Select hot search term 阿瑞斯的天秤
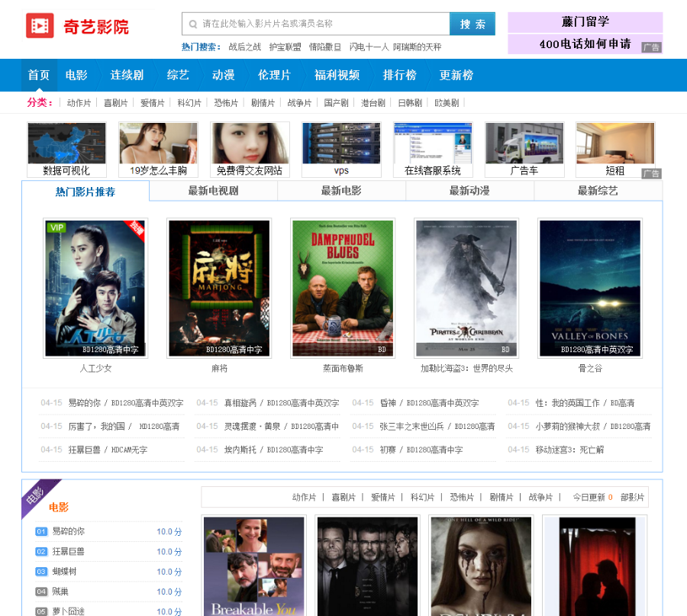This screenshot has height=616, width=687. 417,47
